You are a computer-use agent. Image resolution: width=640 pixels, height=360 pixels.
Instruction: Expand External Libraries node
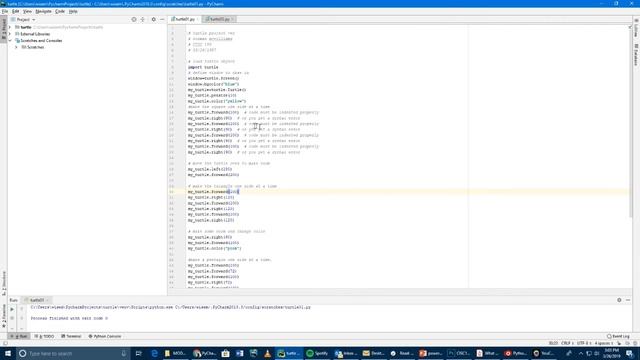pos(10,34)
